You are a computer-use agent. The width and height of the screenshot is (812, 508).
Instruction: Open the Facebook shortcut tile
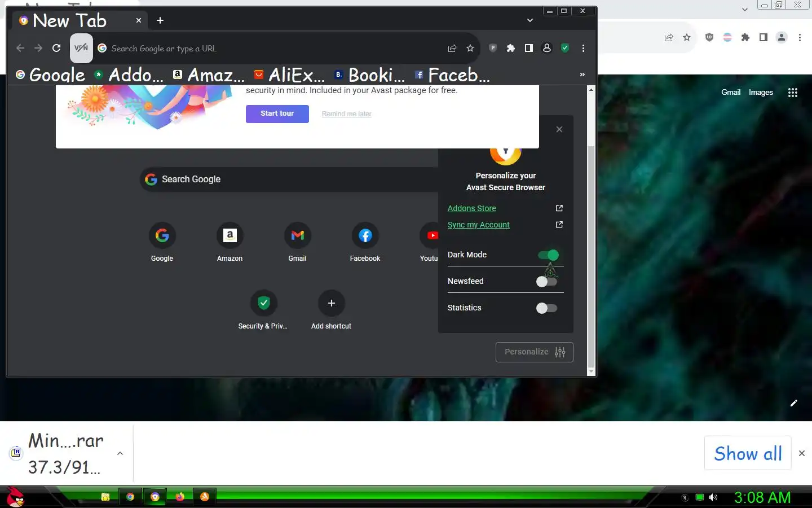[x=365, y=243]
